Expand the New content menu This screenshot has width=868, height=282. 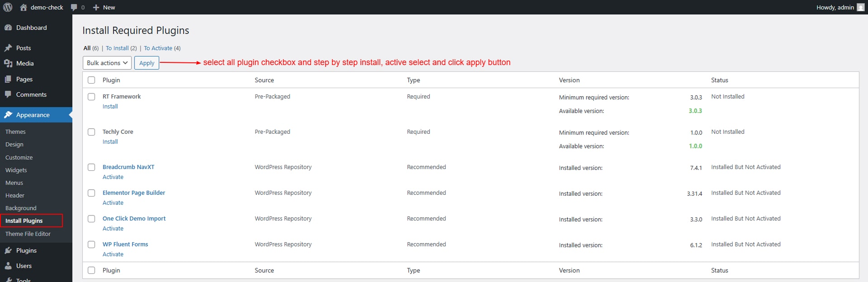pyautogui.click(x=104, y=7)
